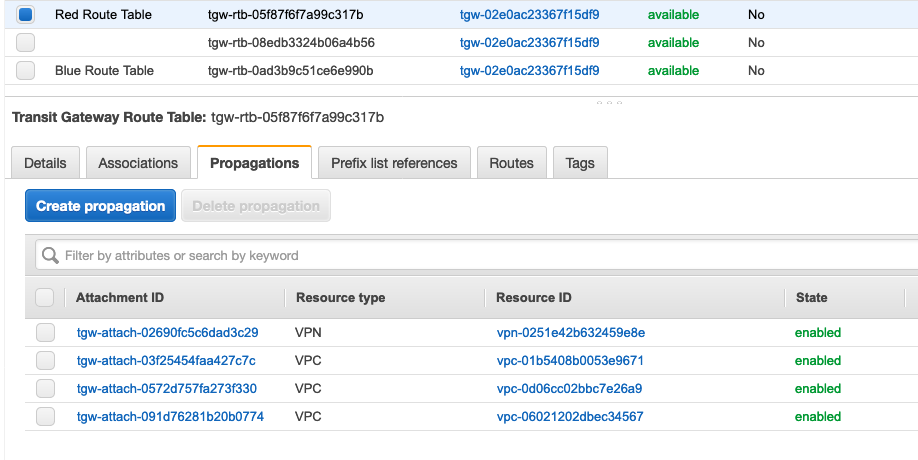This screenshot has width=918, height=460.
Task: Toggle the select-all checkbox in propagations header
Action: 45,298
